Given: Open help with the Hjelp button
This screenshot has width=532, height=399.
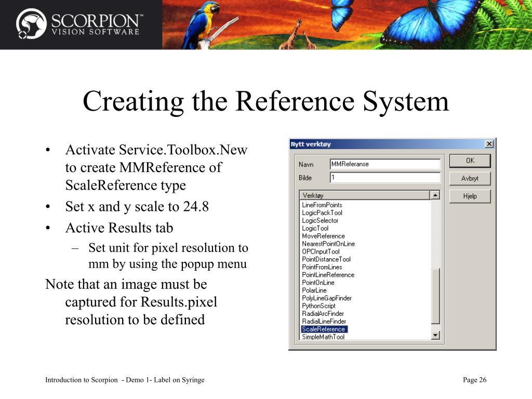Looking at the screenshot, I should pyautogui.click(x=470, y=196).
